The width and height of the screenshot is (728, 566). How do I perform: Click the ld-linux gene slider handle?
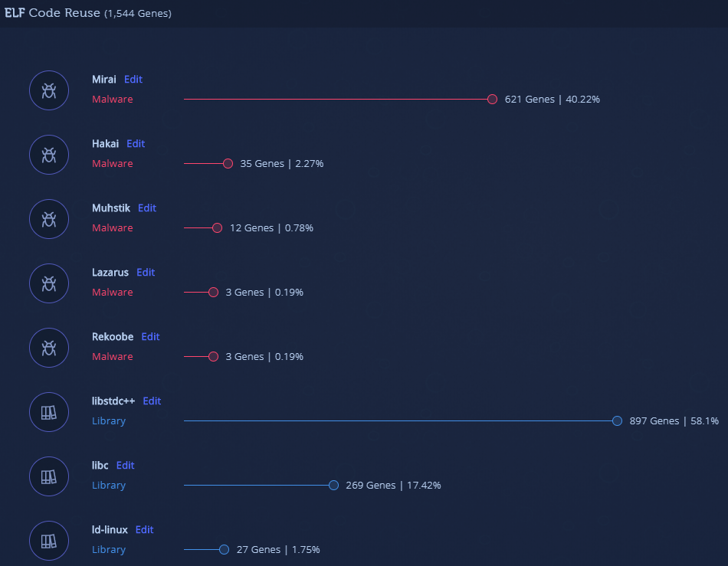coord(223,549)
